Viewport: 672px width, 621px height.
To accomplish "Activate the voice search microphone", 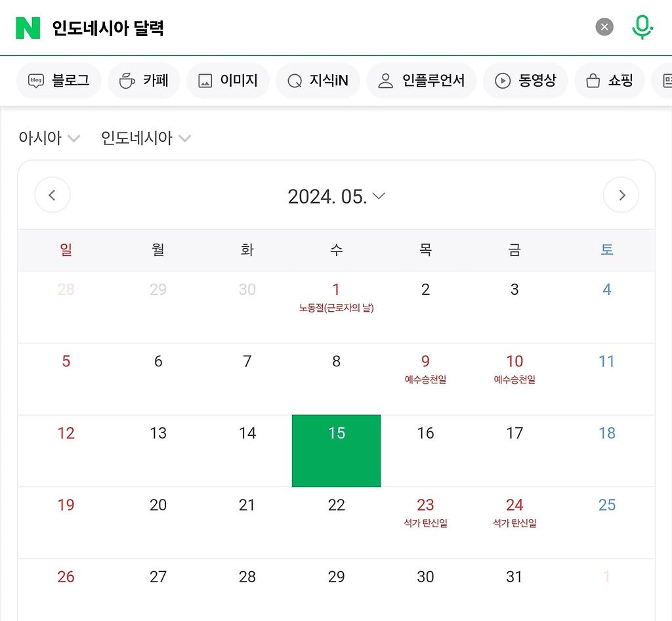I will click(642, 27).
